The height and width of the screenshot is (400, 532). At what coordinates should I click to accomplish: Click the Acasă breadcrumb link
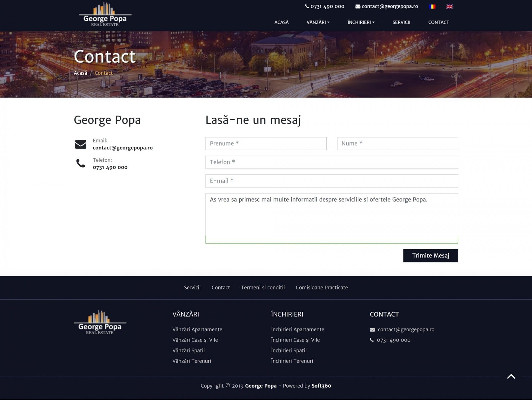[80, 73]
